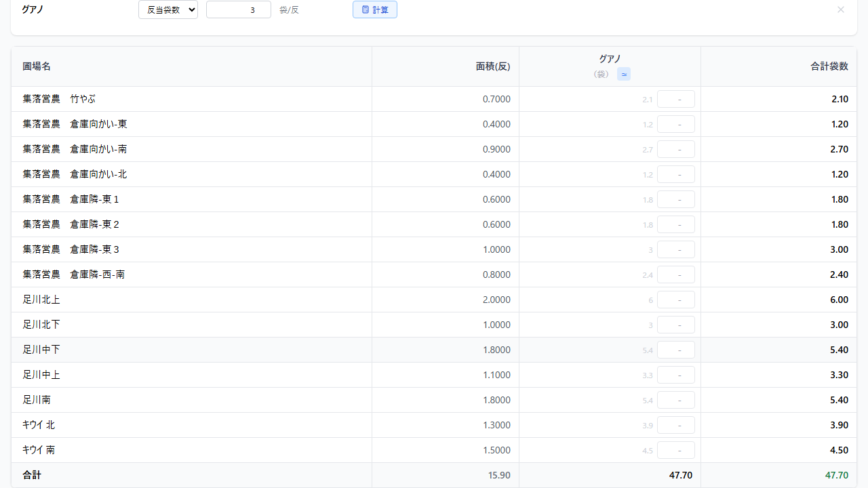Remove the グアノ row with X icon
Viewport: 868px width, 488px height.
[x=841, y=9]
